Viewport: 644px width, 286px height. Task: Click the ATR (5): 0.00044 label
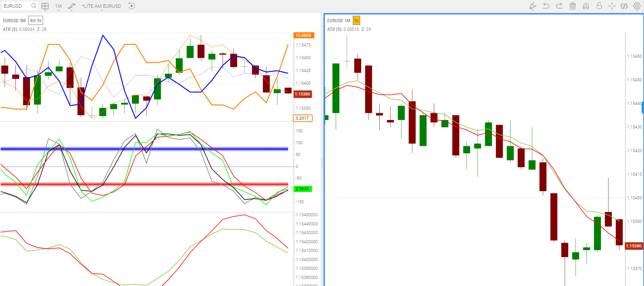click(x=18, y=29)
